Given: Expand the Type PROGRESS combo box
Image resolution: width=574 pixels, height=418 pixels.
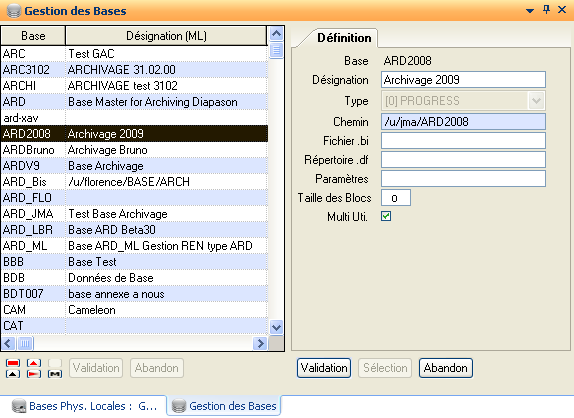Looking at the screenshot, I should click(x=536, y=101).
